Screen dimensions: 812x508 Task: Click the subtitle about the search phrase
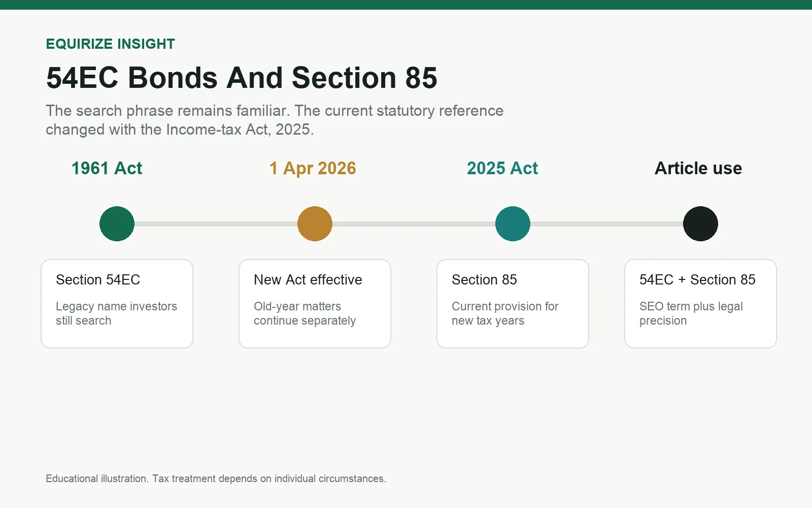tap(275, 120)
